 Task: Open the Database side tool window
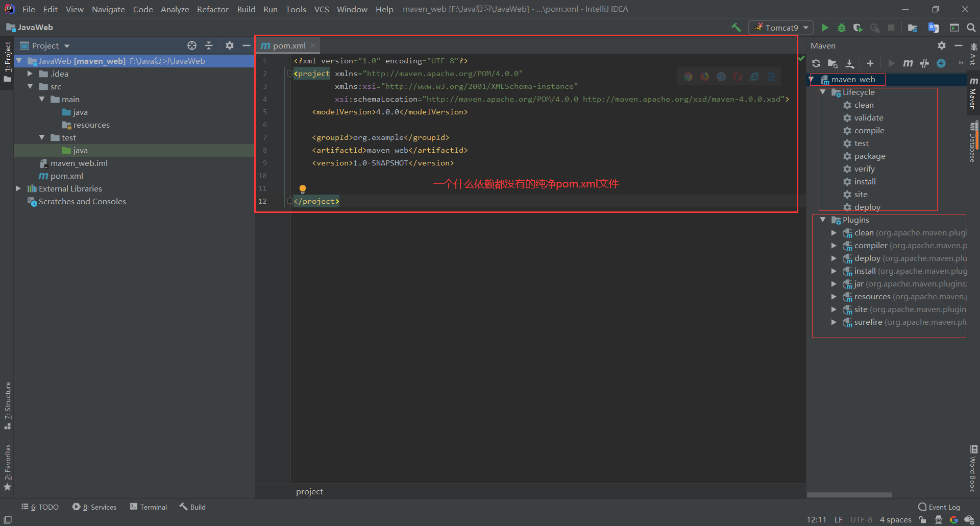973,141
